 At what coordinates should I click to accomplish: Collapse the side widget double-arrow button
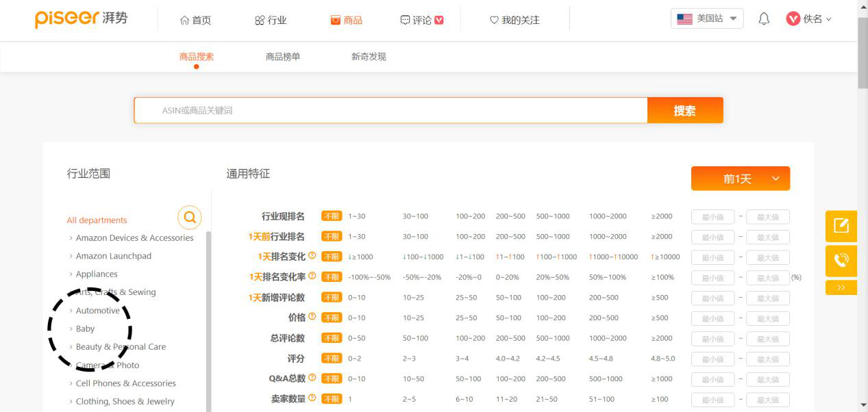(x=841, y=287)
